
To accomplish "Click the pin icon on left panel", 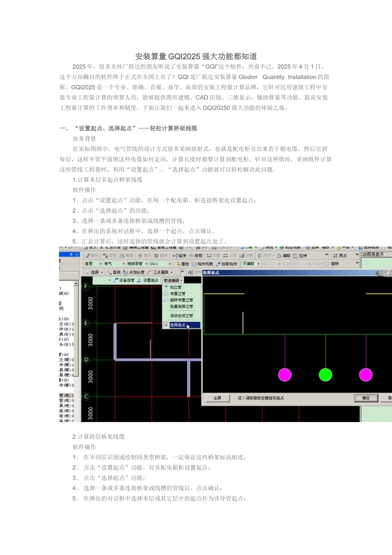I will coord(71,255).
